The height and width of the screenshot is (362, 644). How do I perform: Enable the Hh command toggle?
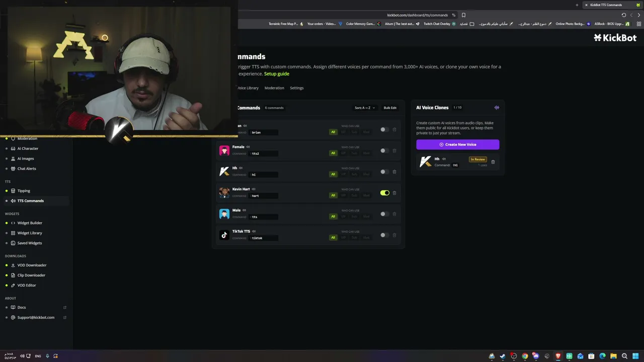click(384, 172)
